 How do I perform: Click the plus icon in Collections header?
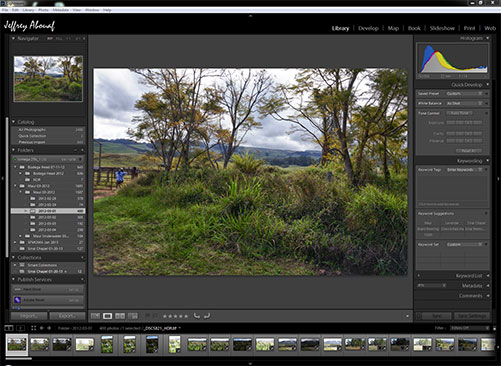82,258
